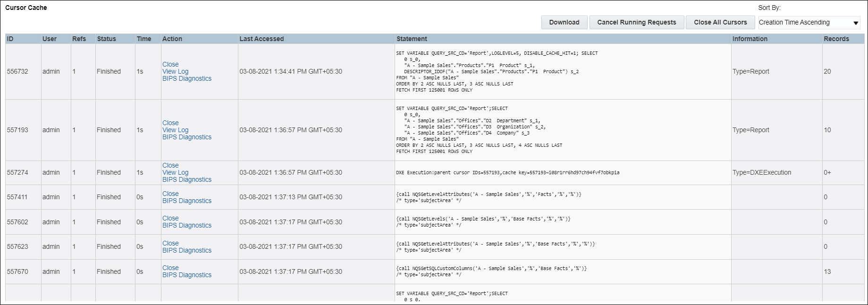The width and height of the screenshot is (868, 305).
Task: Click records value 13
Action: [x=827, y=271]
